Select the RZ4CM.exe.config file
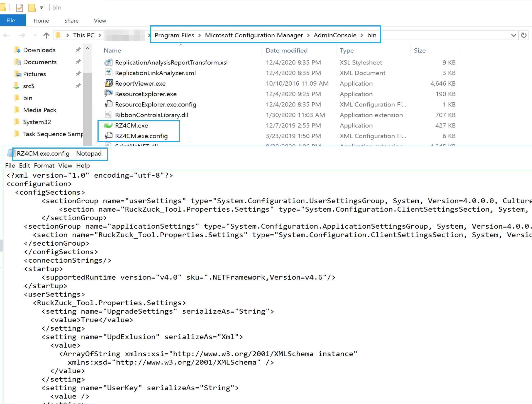Image resolution: width=532 pixels, height=404 pixels. click(x=141, y=136)
